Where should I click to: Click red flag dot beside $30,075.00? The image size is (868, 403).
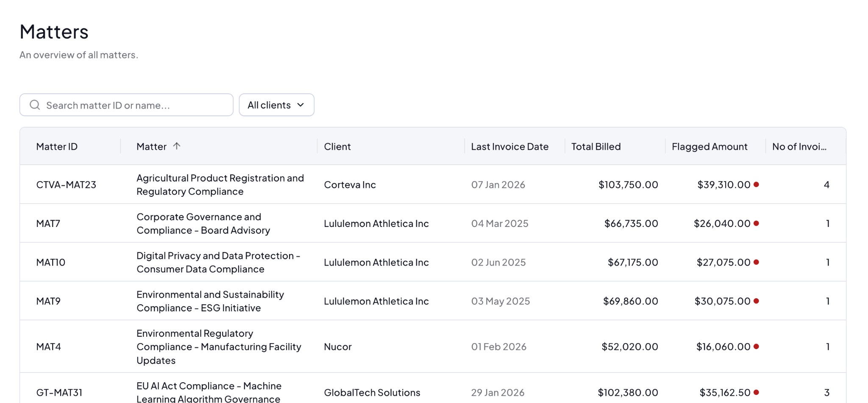(756, 301)
